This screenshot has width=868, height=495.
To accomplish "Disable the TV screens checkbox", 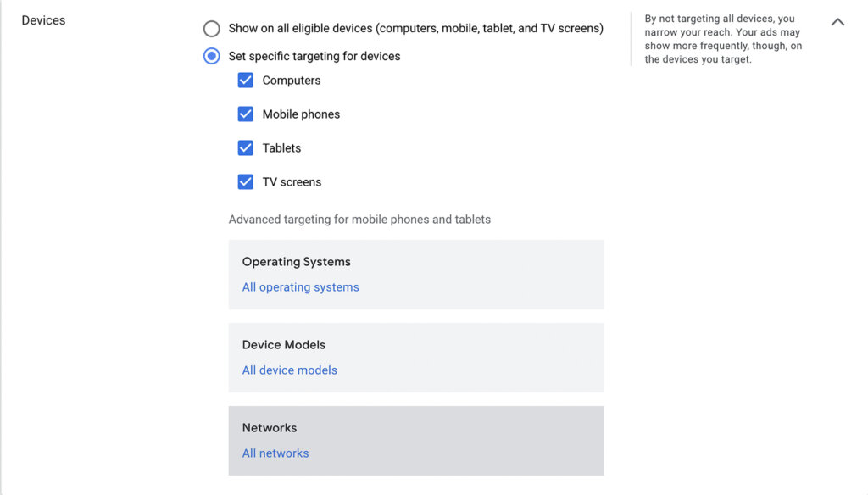I will [246, 182].
